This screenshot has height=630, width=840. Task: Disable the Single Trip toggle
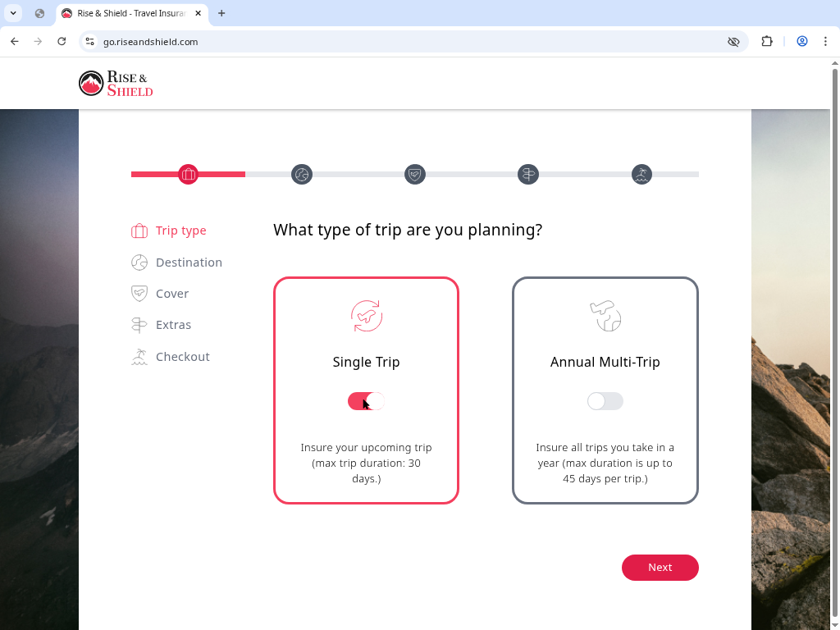tap(366, 401)
